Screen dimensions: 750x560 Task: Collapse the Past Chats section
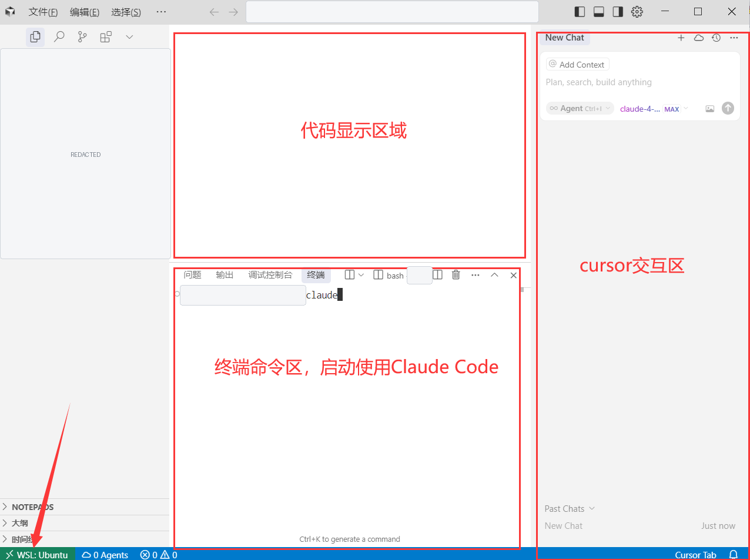click(x=570, y=509)
